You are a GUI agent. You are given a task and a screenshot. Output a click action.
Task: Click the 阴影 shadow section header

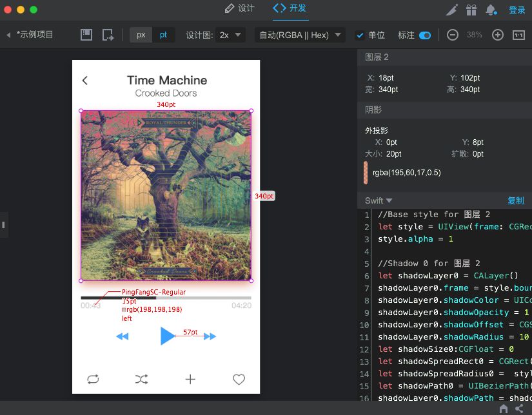tap(373, 110)
